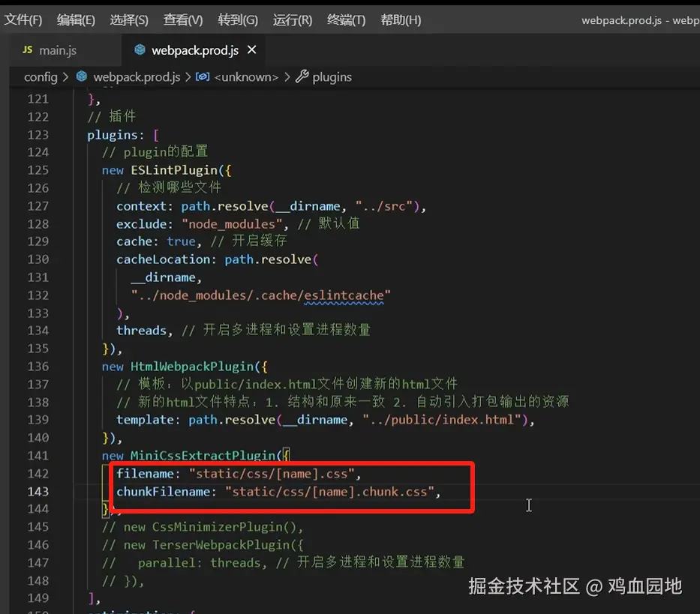Click line number 141 in the gutter
Viewport: 700px width, 614px height.
[38, 456]
